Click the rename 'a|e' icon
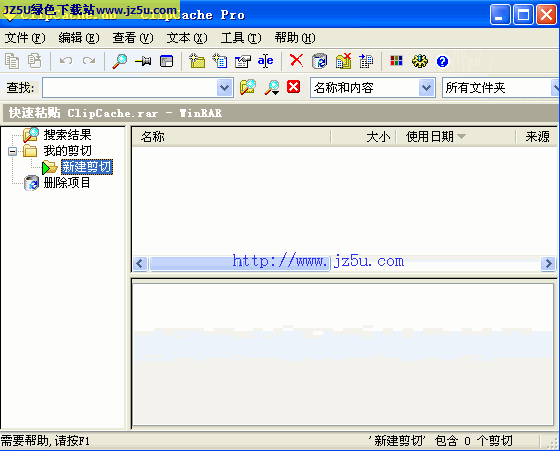560x451 pixels. 265,61
